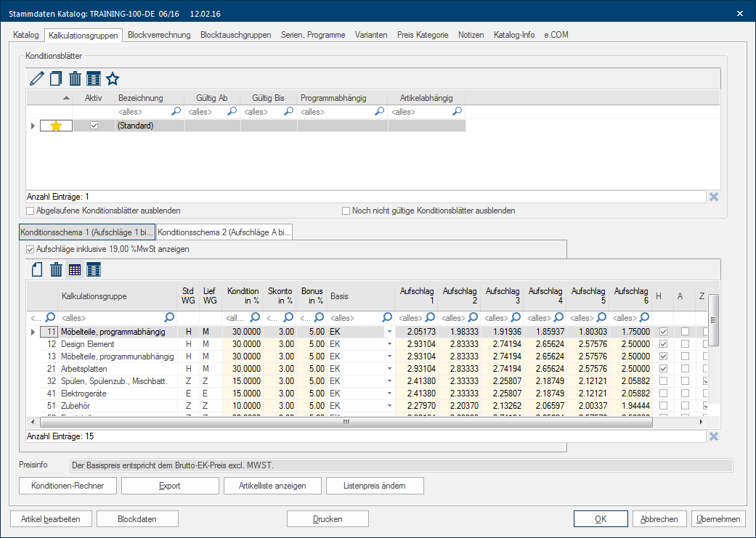
Task: Click the new page icon above Kalkulationsgruppe table
Action: point(36,270)
